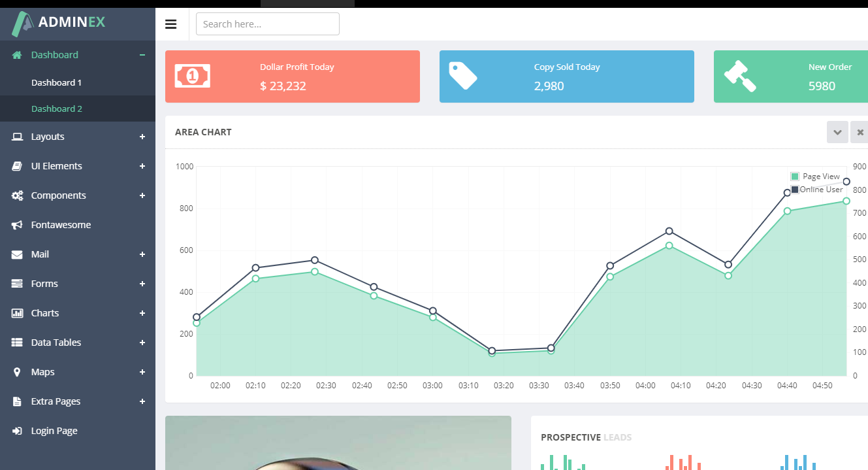Click the 04:50 x-axis time label
The image size is (868, 470).
tap(822, 386)
